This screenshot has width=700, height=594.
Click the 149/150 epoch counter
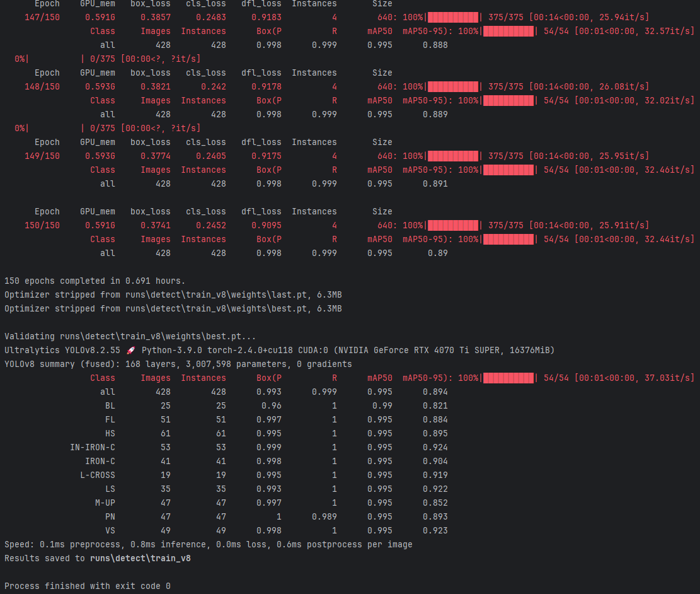(42, 156)
